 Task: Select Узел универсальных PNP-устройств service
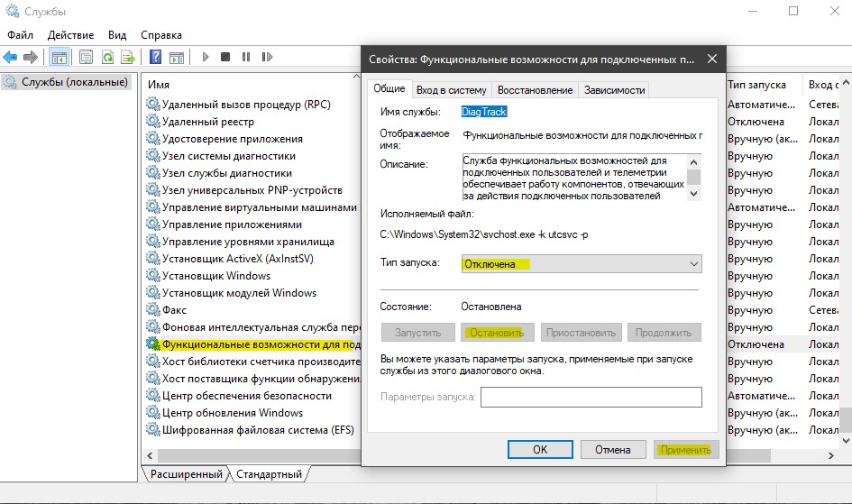(x=252, y=190)
